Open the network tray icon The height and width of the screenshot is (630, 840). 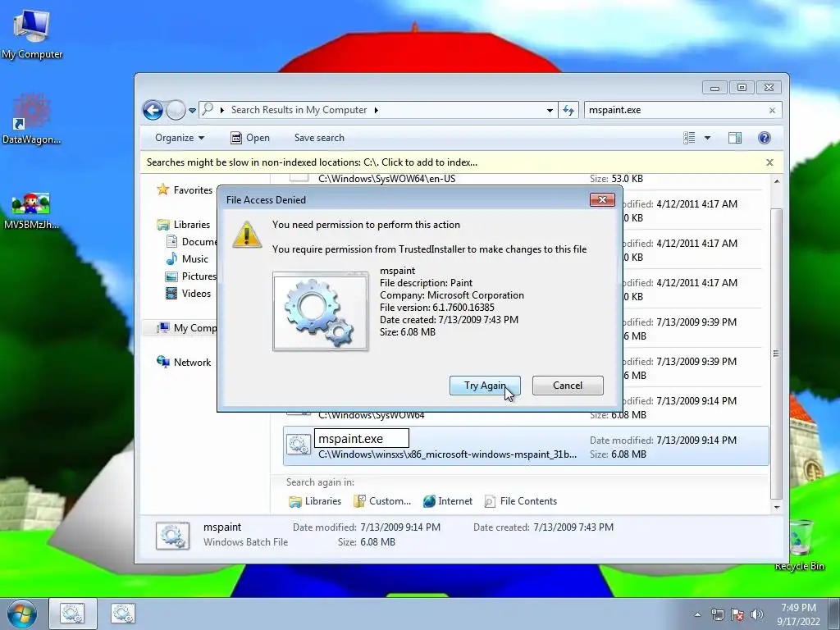(x=717, y=614)
